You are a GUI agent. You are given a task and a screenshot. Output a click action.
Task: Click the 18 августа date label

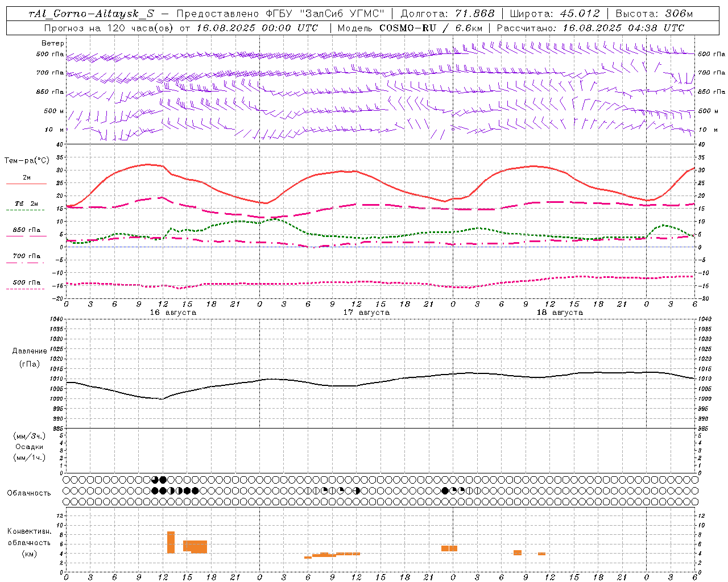[560, 313]
